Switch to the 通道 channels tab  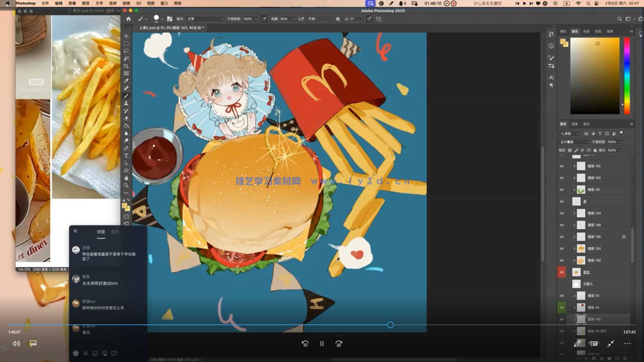(x=575, y=124)
